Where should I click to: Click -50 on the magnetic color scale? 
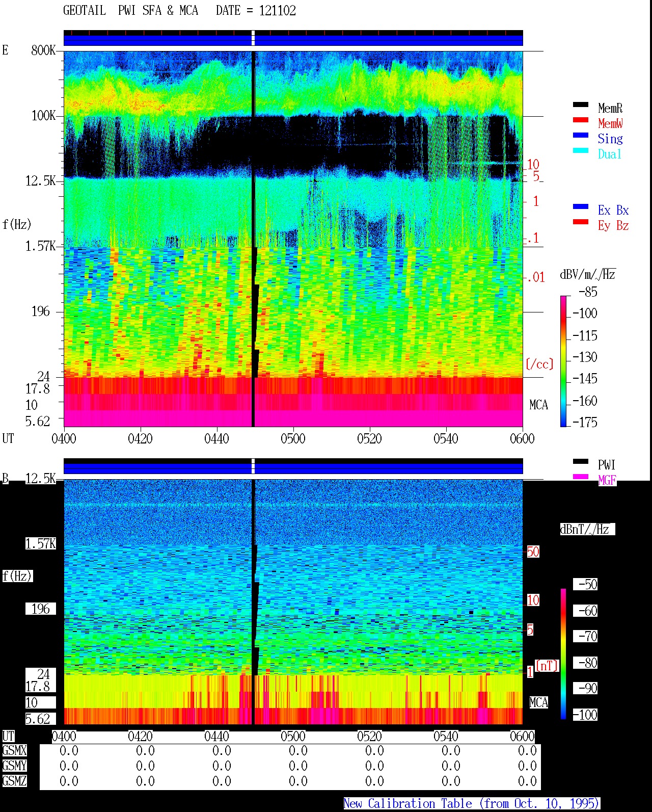pyautogui.click(x=586, y=584)
